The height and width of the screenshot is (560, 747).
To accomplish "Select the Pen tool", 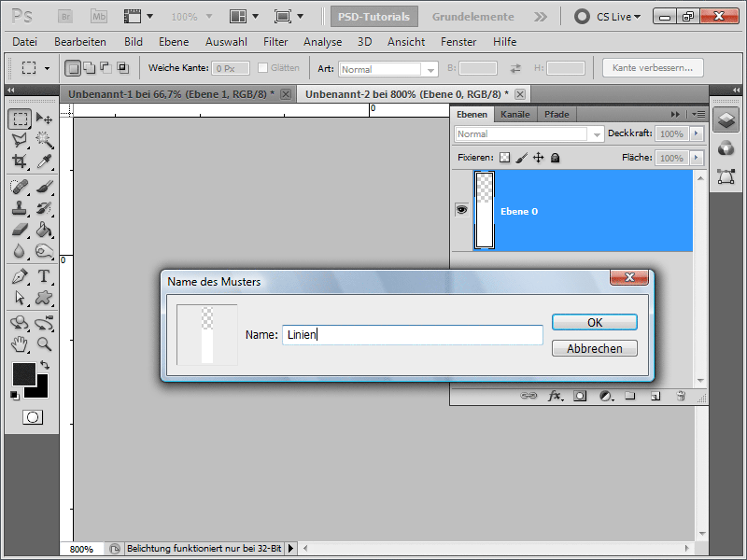I will [20, 276].
